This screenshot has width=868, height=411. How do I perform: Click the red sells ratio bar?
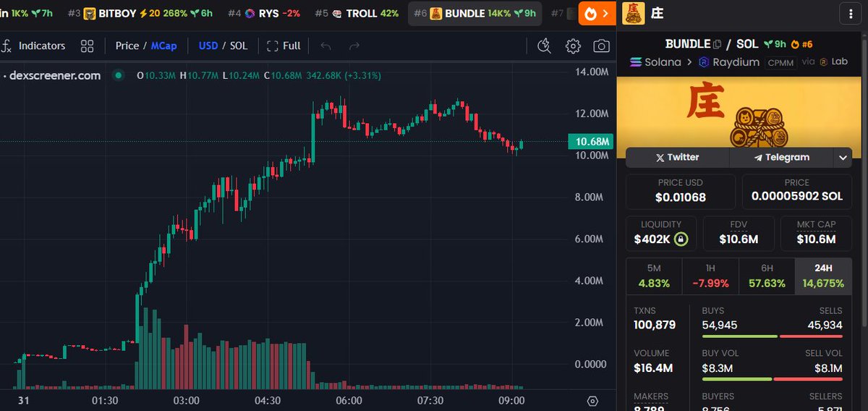pos(812,336)
